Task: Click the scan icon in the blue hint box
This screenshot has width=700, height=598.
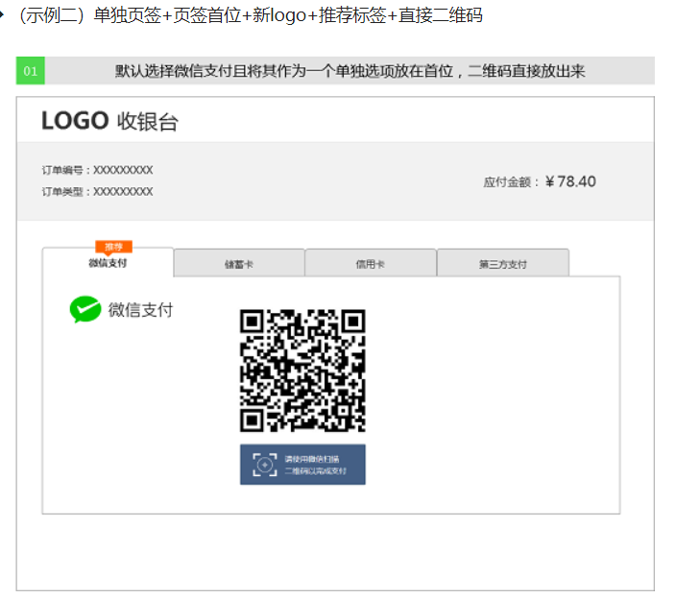Action: point(265,465)
